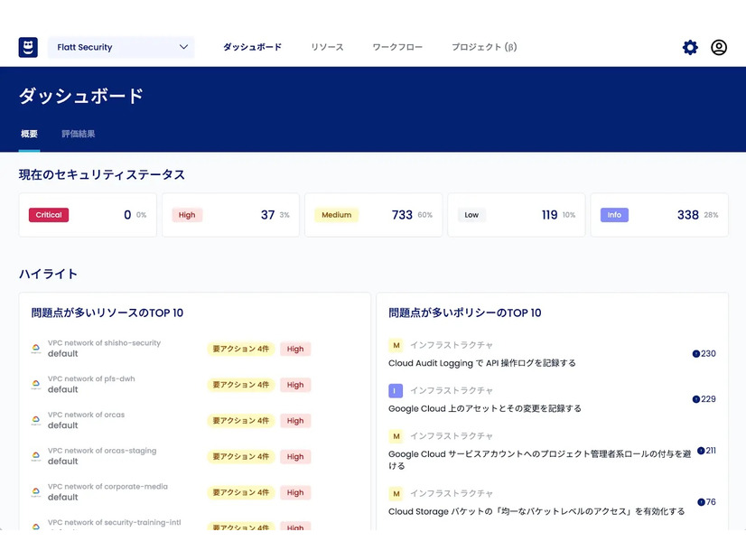Click the 230 issue count badge
Screen dimensions: 746x560
[703, 354]
